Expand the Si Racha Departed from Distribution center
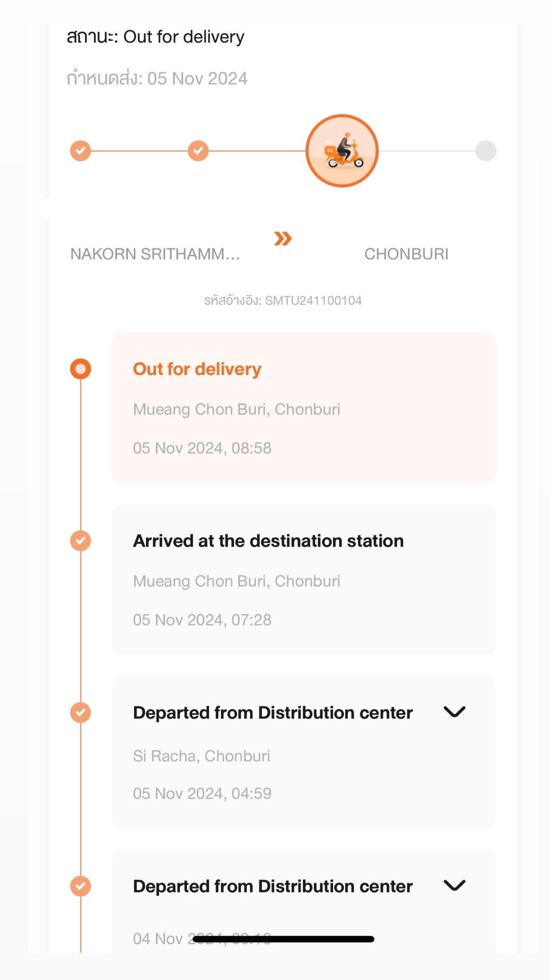 [454, 711]
